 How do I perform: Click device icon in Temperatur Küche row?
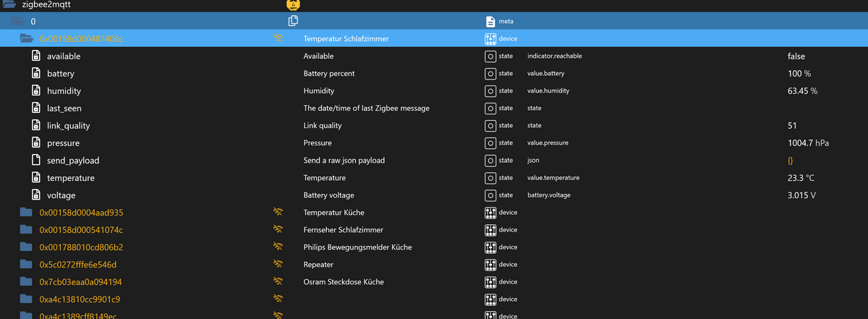point(490,212)
